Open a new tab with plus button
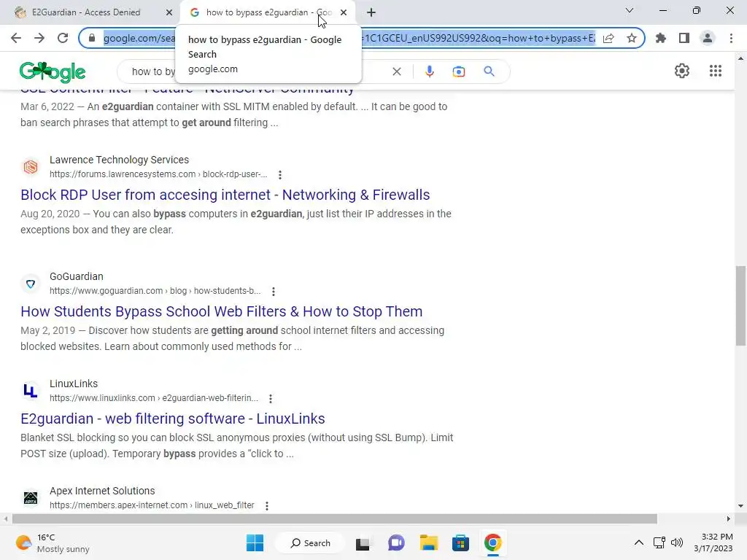This screenshot has width=747, height=560. (x=371, y=12)
